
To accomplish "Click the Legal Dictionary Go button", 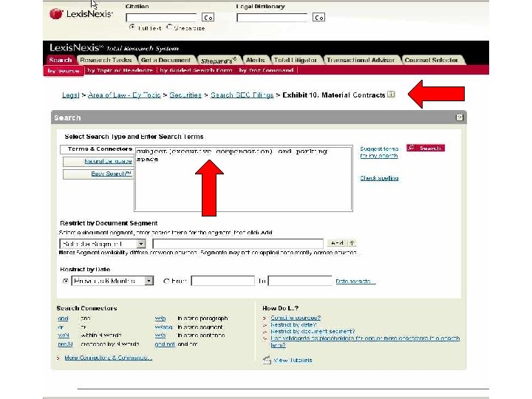I will point(318,17).
